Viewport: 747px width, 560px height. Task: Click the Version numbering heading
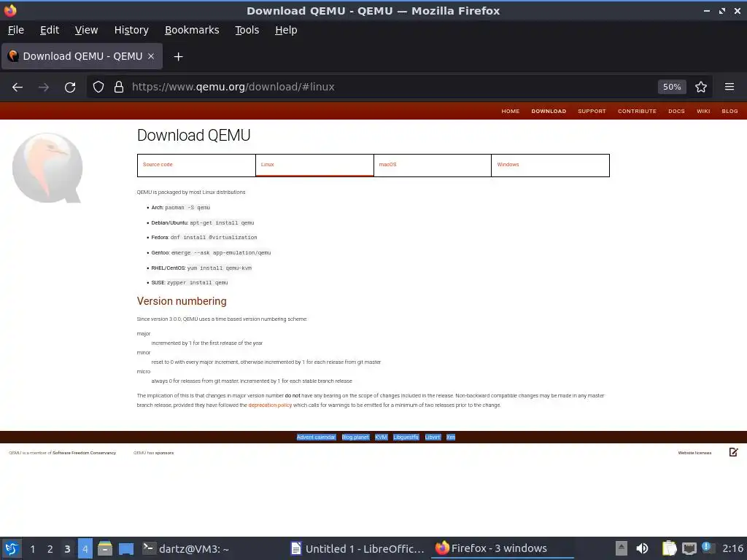click(182, 301)
